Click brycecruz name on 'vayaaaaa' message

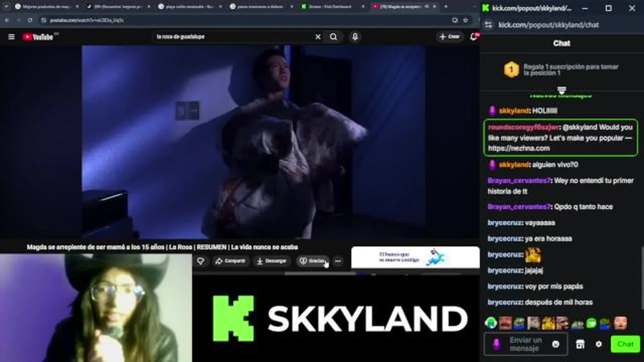505,223
